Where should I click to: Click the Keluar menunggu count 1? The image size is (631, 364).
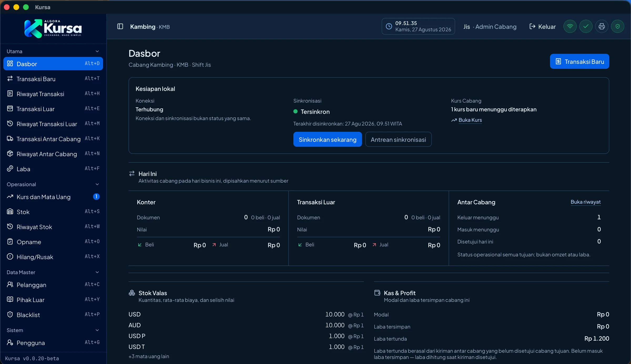599,217
